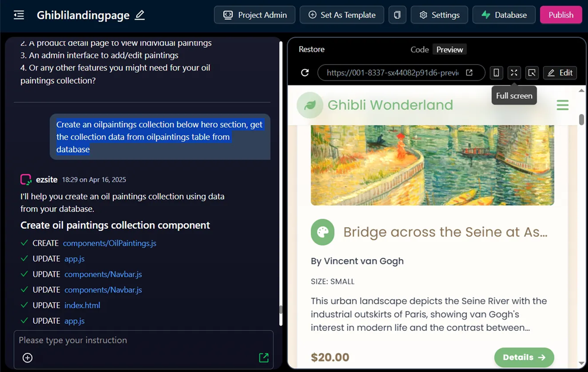
Task: Switch to the Preview tab
Action: pos(449,49)
